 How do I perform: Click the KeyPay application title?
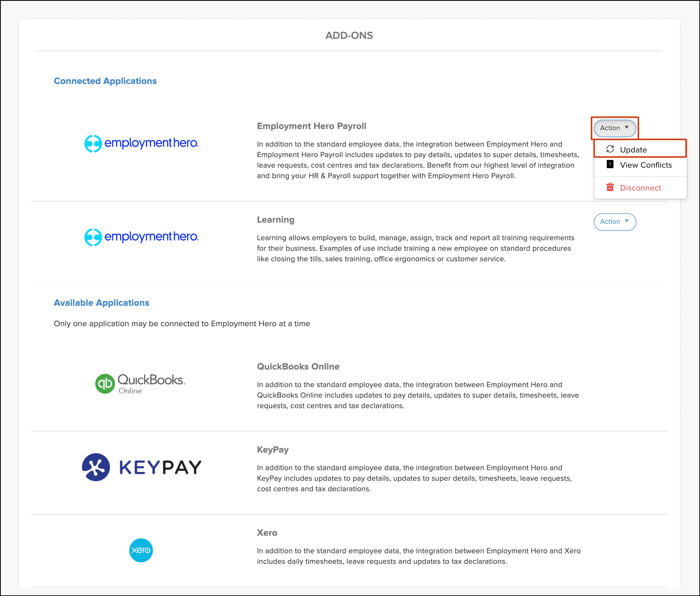[x=273, y=449]
